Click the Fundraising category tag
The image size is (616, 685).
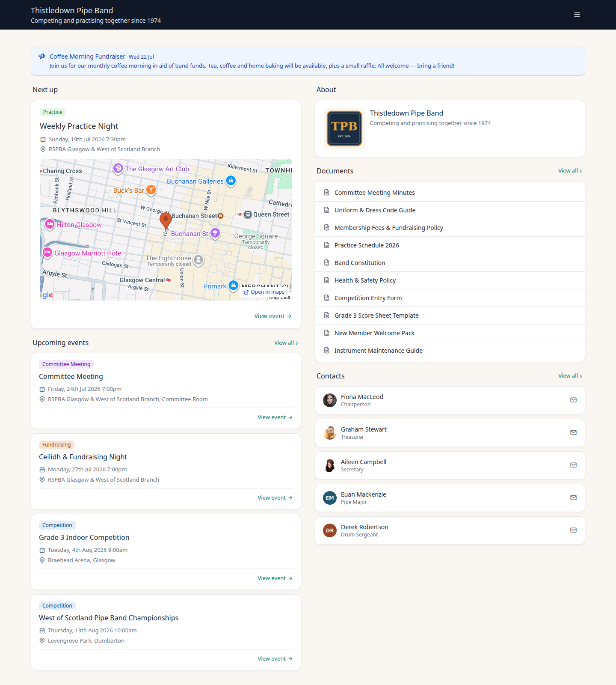point(56,445)
